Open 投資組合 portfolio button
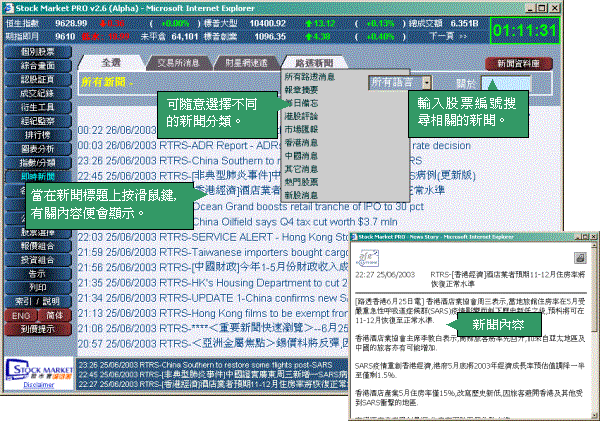Screen dimensions: 600x421 coord(38,259)
